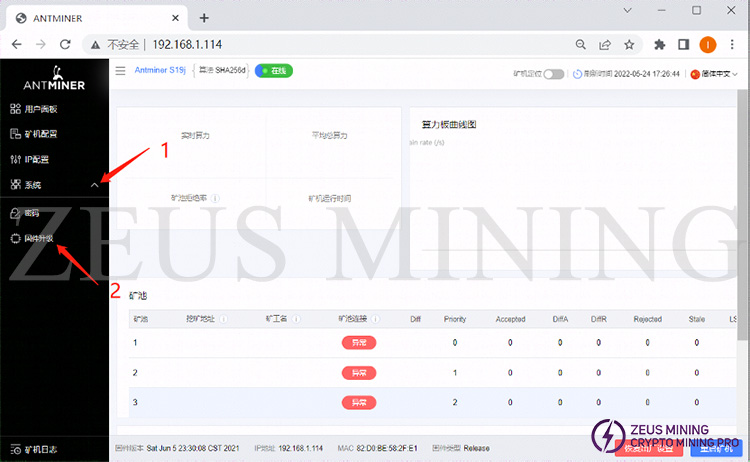Open a new browser tab

pos(204,17)
